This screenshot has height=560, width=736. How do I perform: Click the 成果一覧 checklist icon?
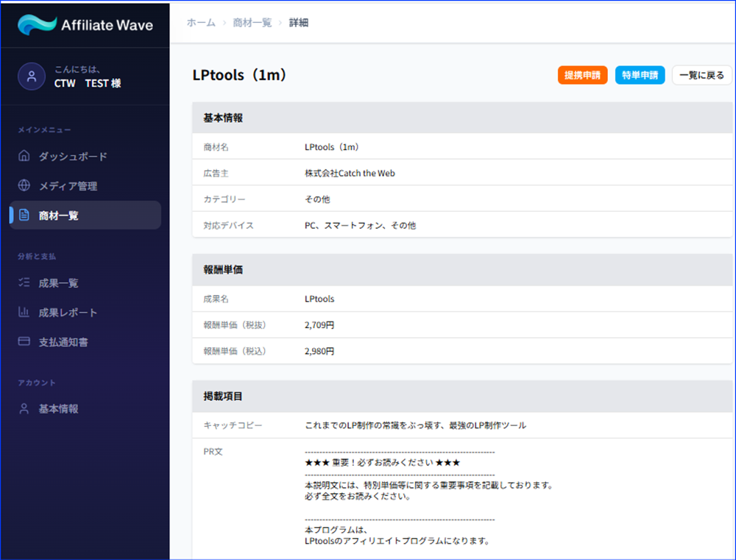tap(24, 283)
